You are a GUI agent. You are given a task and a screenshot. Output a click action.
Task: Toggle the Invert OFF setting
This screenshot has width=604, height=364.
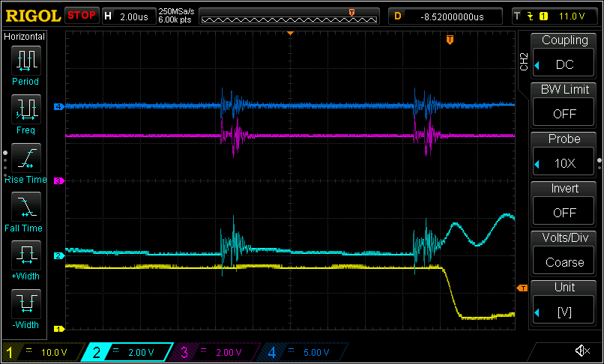564,204
